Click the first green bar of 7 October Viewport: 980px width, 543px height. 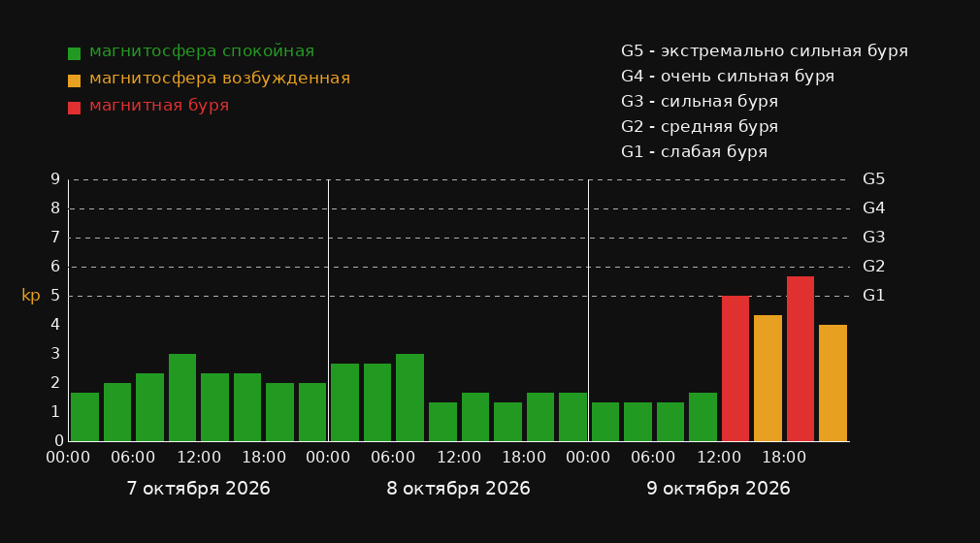(85, 417)
